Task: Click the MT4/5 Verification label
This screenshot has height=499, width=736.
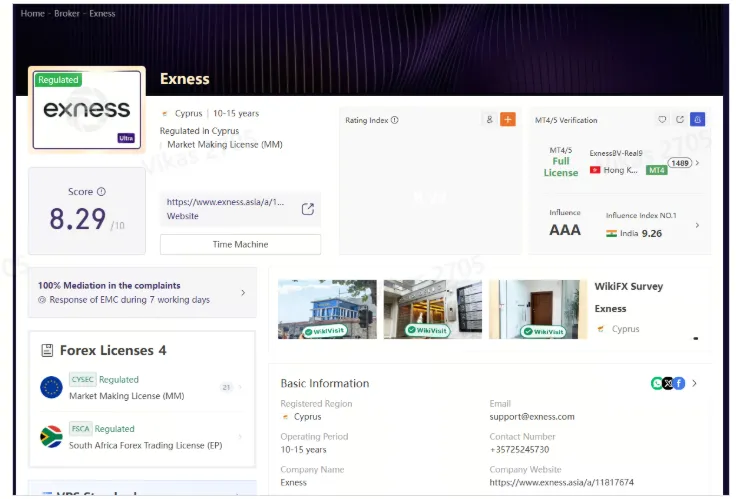Action: [566, 120]
